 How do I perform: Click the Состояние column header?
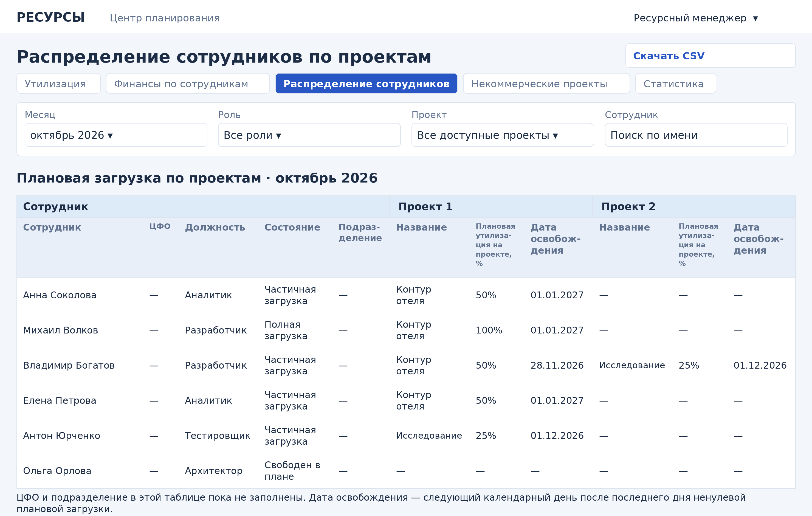292,227
